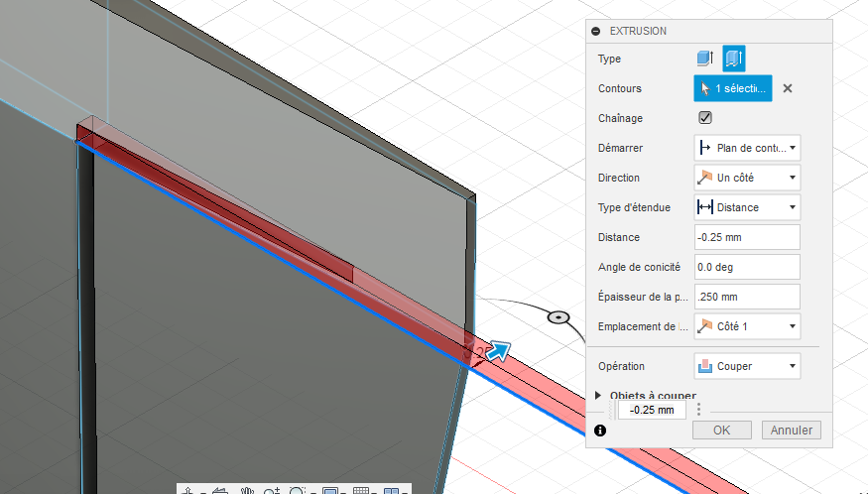Select the Pan hand tool in navigation bar

[247, 491]
